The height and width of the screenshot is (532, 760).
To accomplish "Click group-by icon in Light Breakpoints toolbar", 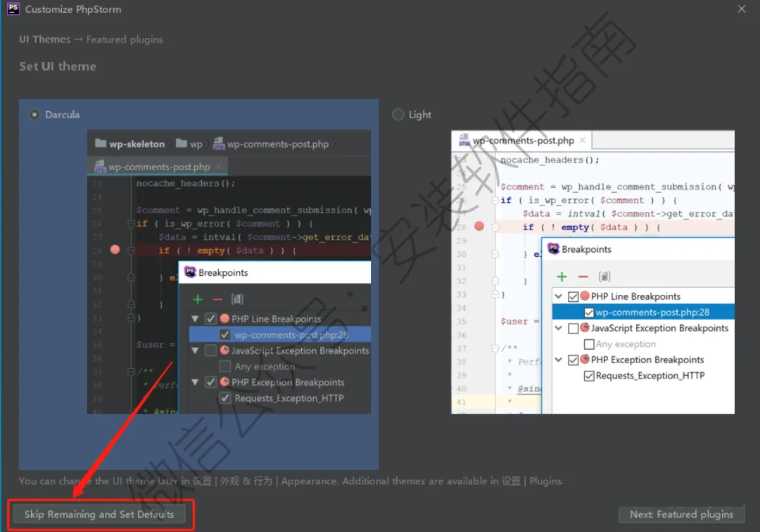I will click(x=604, y=276).
